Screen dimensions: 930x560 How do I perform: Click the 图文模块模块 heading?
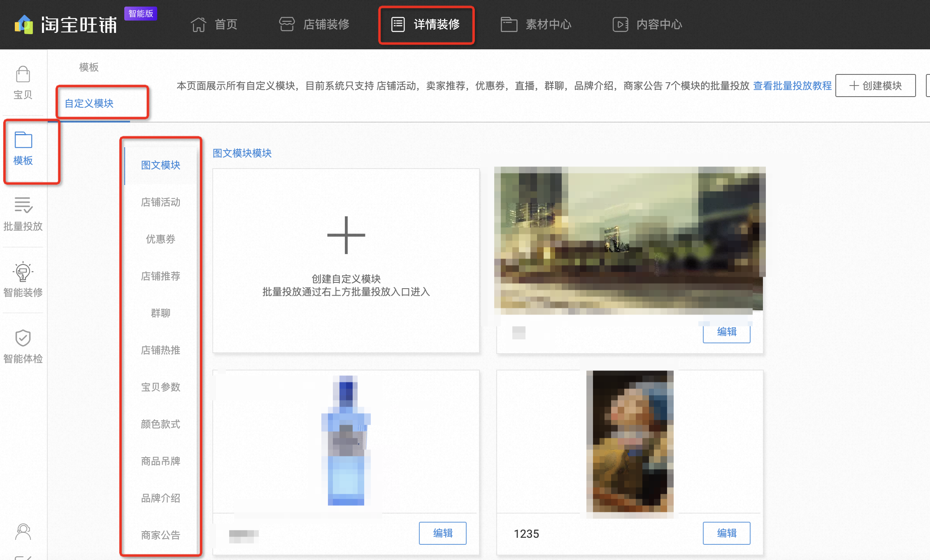(242, 153)
